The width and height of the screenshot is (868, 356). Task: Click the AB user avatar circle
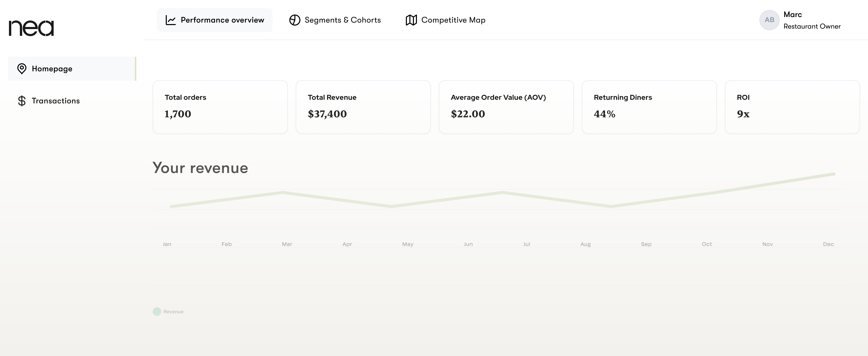(769, 20)
